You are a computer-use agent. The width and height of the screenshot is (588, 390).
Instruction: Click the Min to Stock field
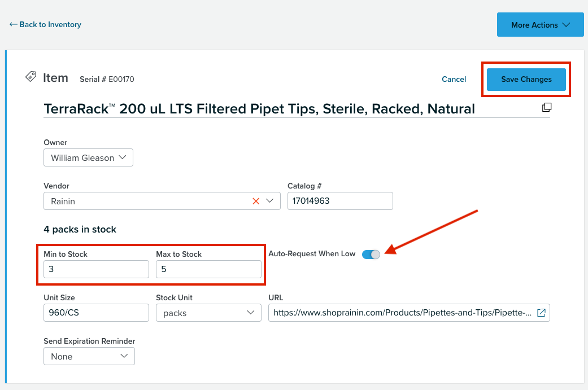tap(97, 269)
